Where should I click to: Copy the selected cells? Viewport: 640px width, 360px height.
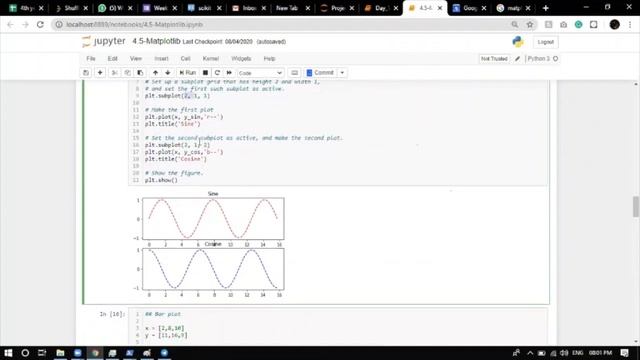point(127,73)
